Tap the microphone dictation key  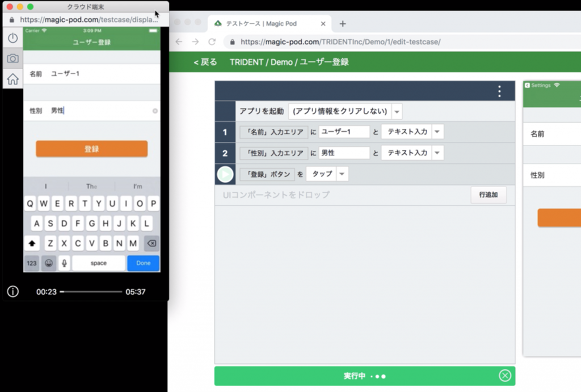click(64, 263)
